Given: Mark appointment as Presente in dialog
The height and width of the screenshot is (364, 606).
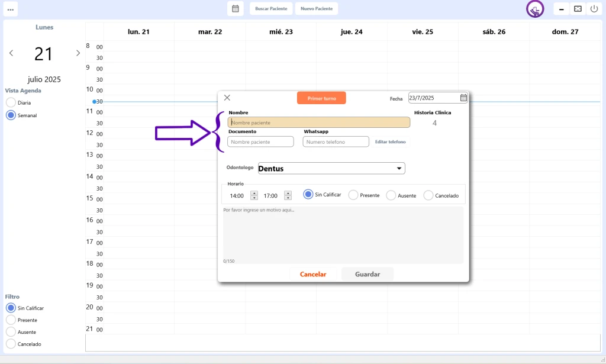Looking at the screenshot, I should pyautogui.click(x=353, y=195).
